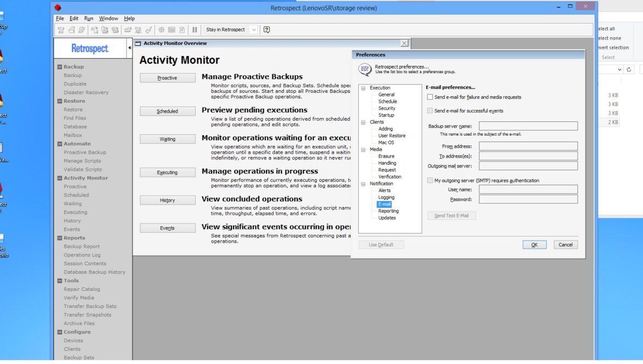Click Cancel in the Preferences dialog

[566, 244]
